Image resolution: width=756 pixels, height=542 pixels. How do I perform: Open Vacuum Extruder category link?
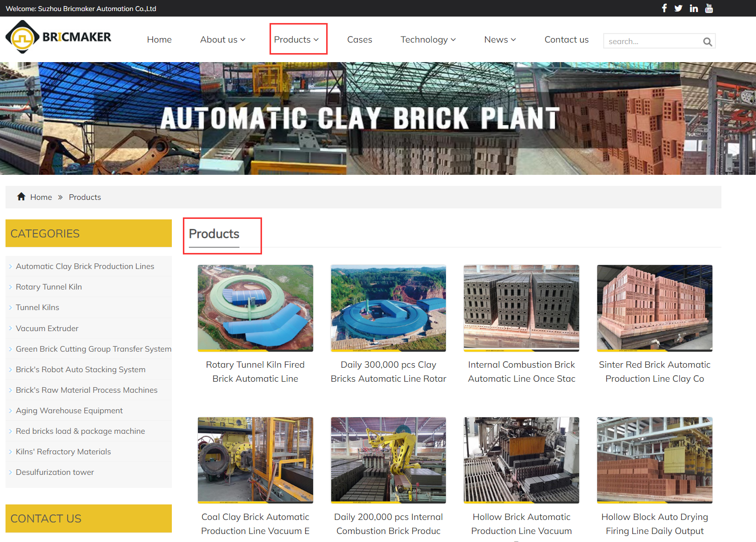(47, 329)
